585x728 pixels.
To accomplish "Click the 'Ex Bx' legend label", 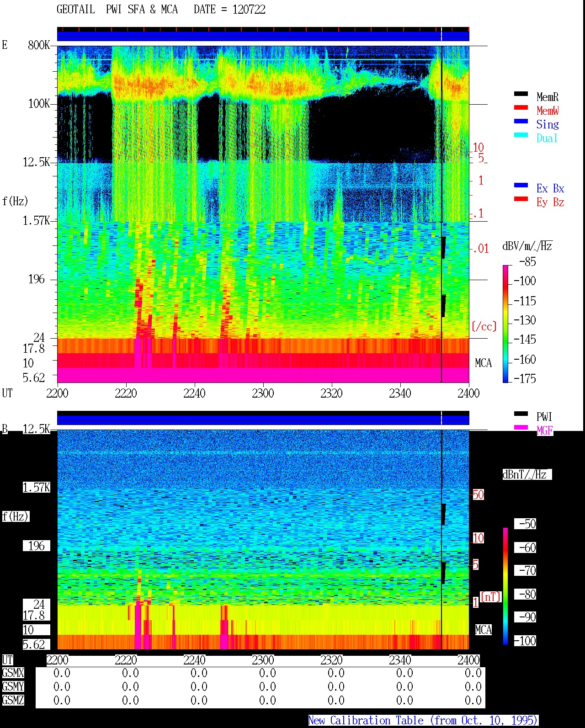I will point(550,188).
